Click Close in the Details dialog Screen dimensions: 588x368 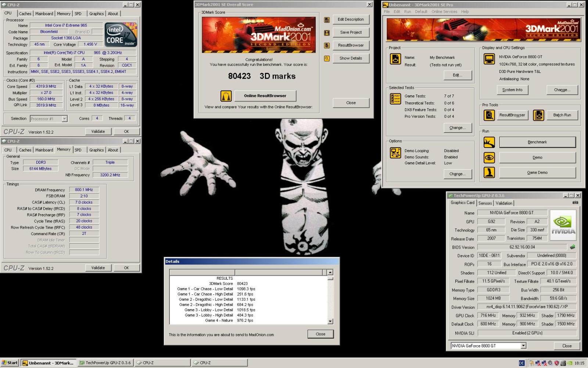[x=320, y=334]
